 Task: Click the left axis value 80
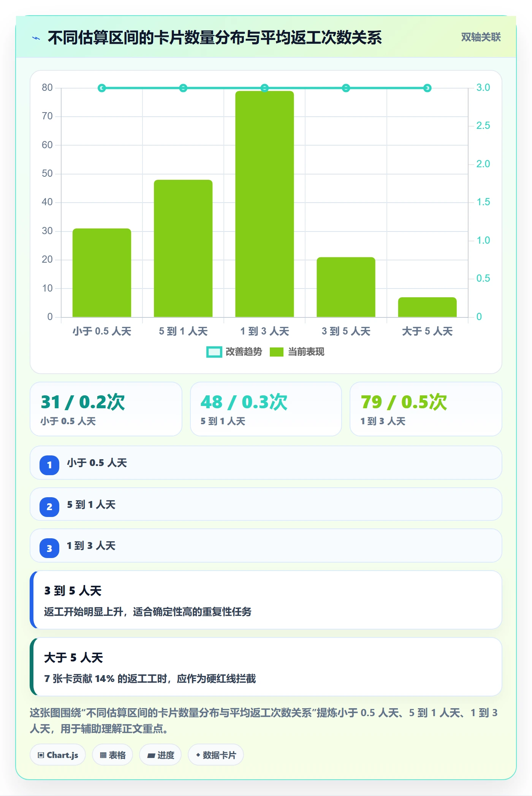(x=47, y=88)
